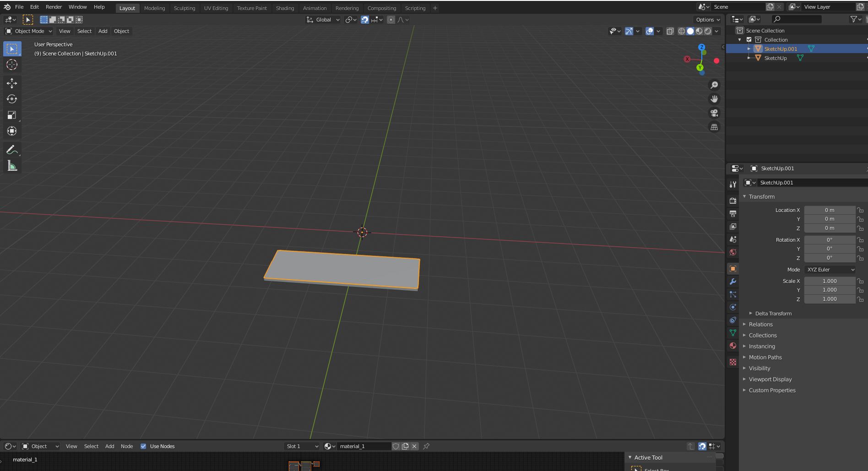Open the Modifier properties wrench tab

click(x=733, y=282)
